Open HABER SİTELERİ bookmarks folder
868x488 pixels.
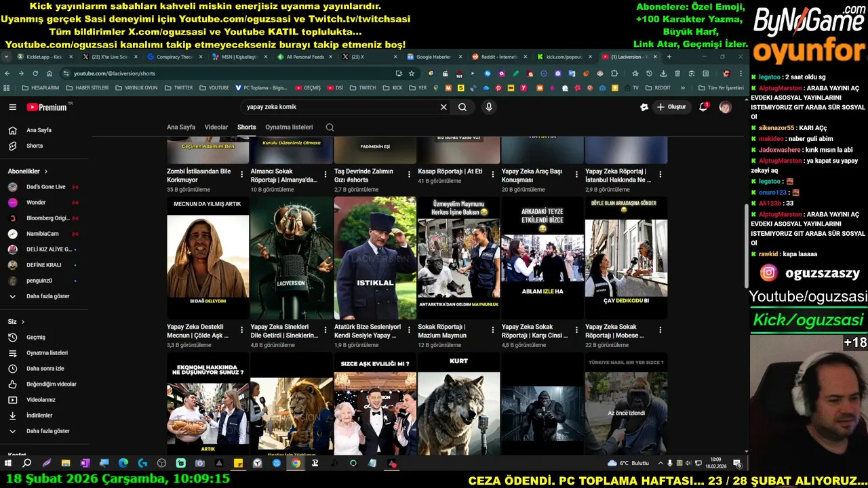click(87, 88)
